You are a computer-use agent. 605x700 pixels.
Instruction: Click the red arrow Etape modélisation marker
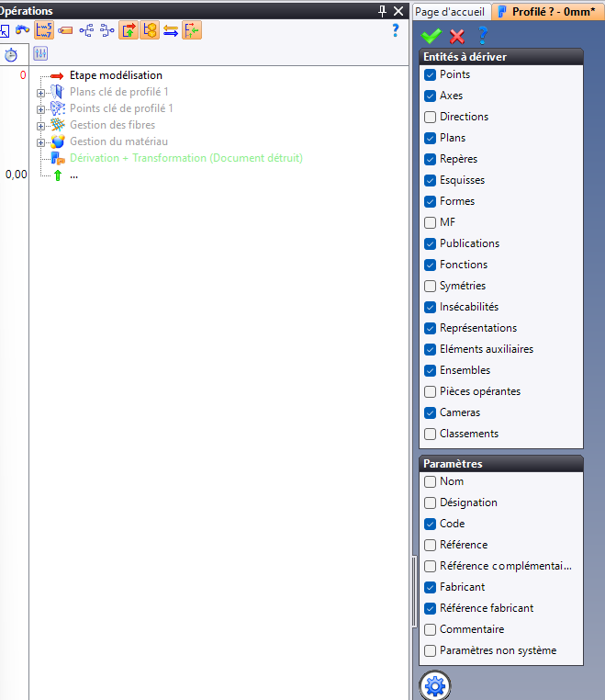point(57,76)
